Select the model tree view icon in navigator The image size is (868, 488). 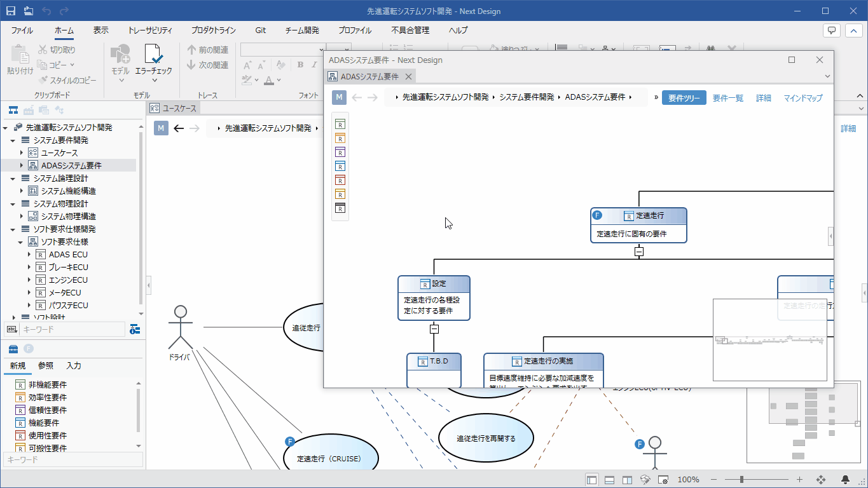[12, 110]
